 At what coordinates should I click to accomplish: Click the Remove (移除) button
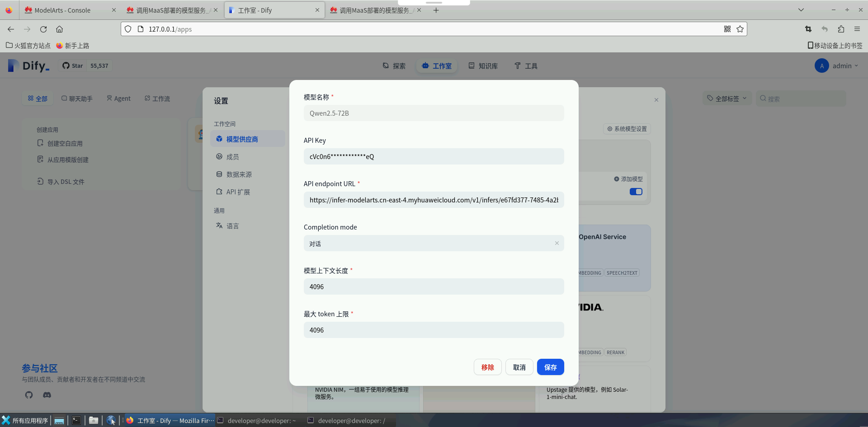pyautogui.click(x=487, y=367)
